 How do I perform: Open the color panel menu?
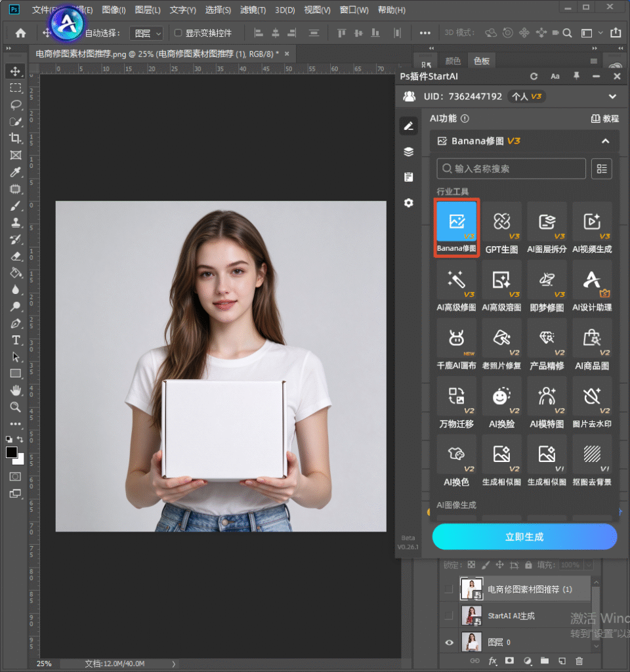click(x=593, y=61)
